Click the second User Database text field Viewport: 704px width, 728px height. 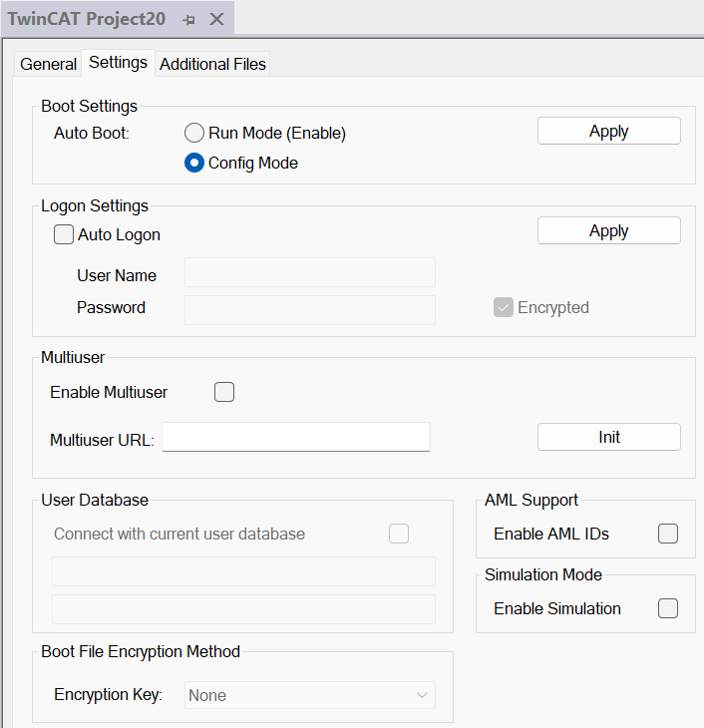coord(243,609)
